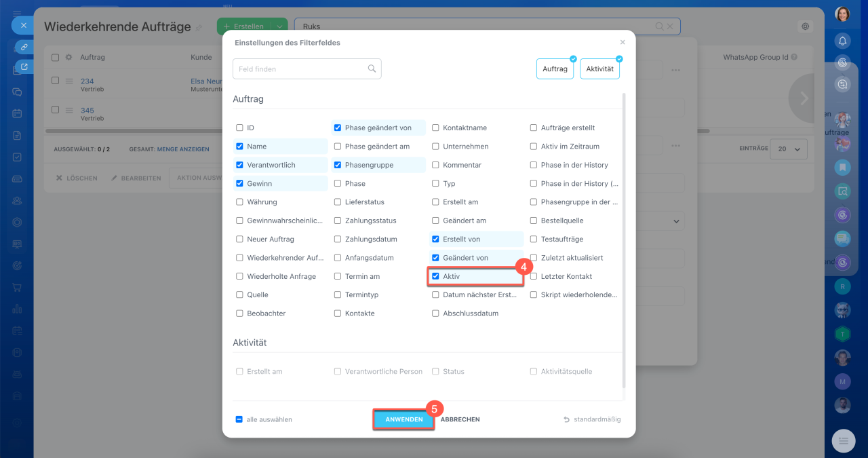Close the slider with the round X button
Viewport: 868px width, 458px height.
23,25
